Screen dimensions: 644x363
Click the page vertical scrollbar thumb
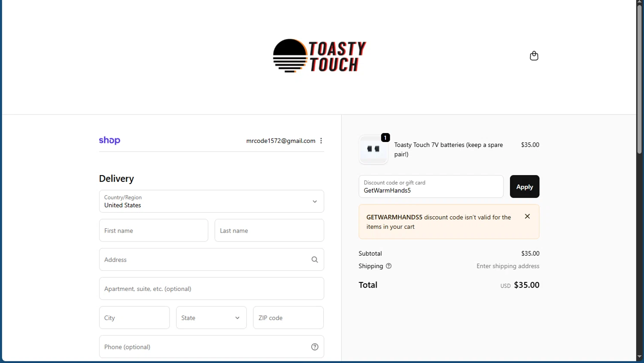point(639,79)
